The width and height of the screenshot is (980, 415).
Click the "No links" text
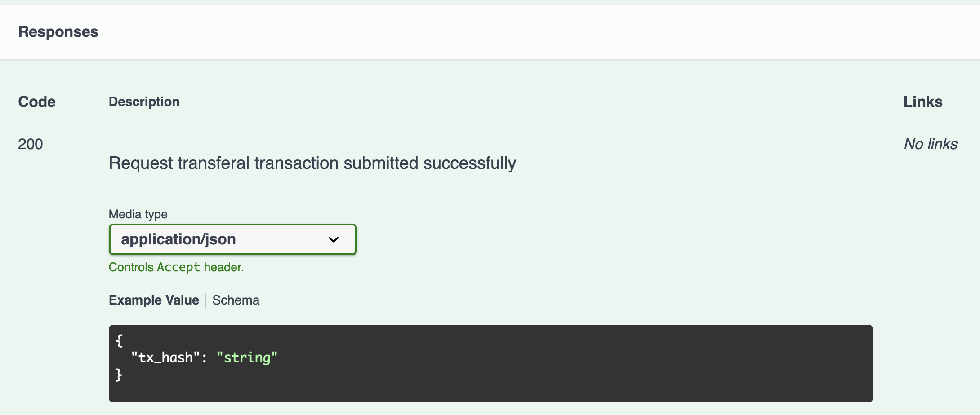931,144
